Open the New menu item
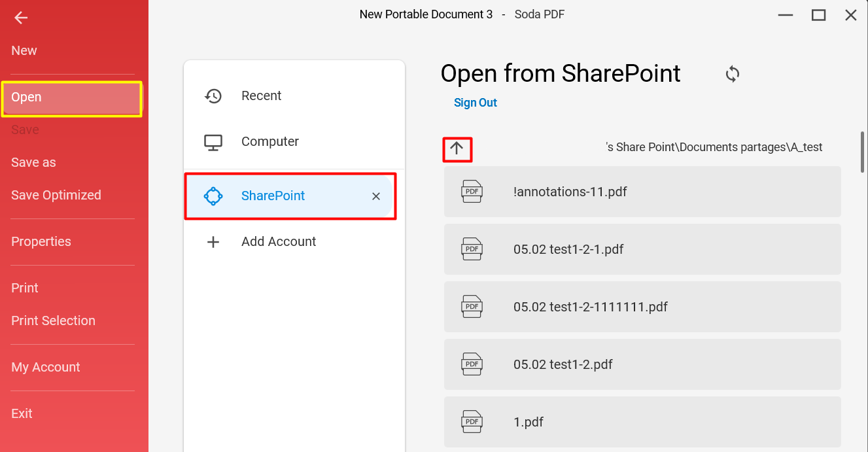This screenshot has width=868, height=452. pos(24,50)
